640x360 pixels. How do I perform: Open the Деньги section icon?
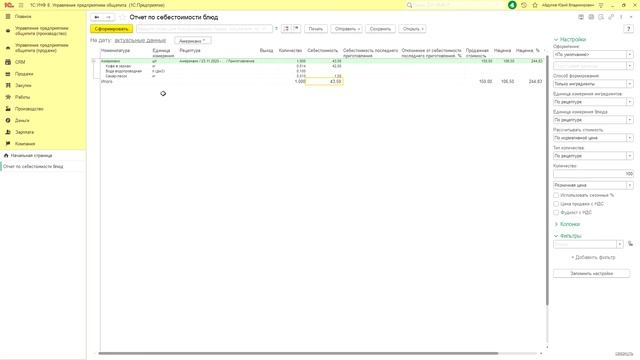(x=7, y=120)
